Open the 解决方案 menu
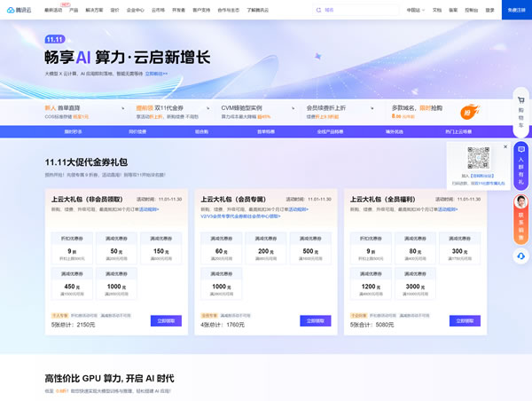 coord(94,10)
